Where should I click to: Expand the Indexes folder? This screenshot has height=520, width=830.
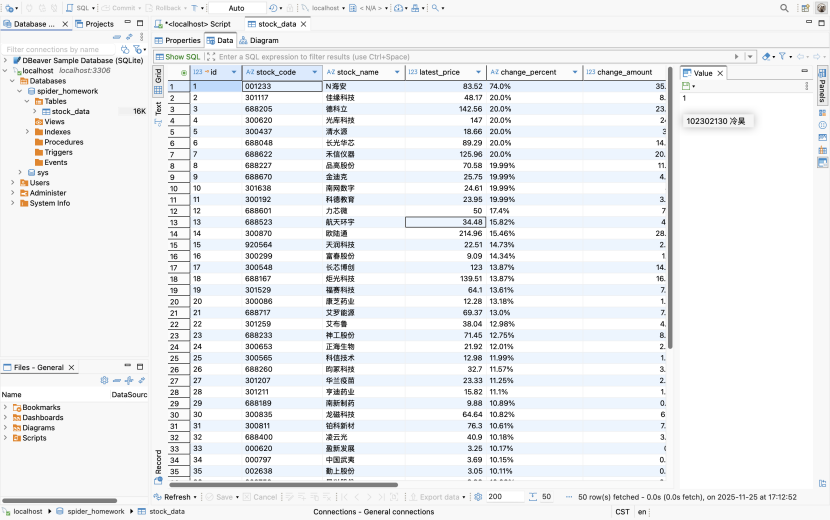point(28,132)
